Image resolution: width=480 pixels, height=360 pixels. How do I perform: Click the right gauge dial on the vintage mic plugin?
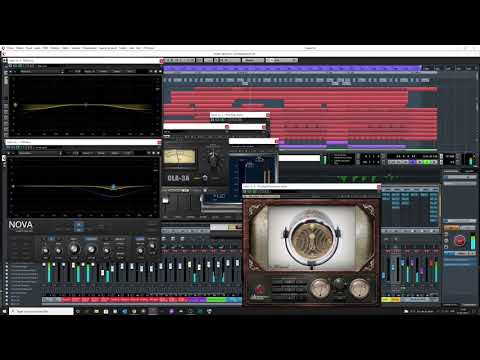(x=359, y=288)
